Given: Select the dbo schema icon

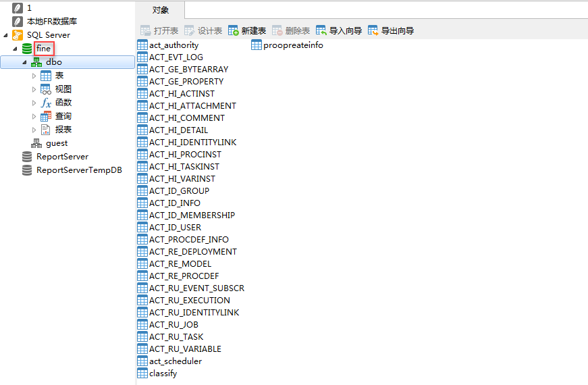Looking at the screenshot, I should pos(36,62).
